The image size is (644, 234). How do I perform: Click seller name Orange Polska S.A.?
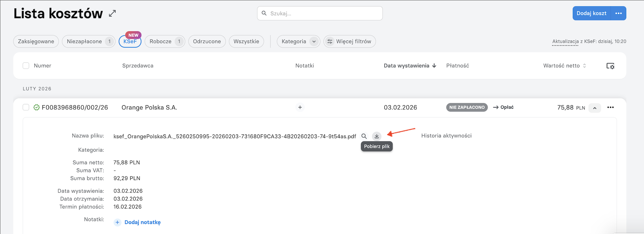[149, 108]
